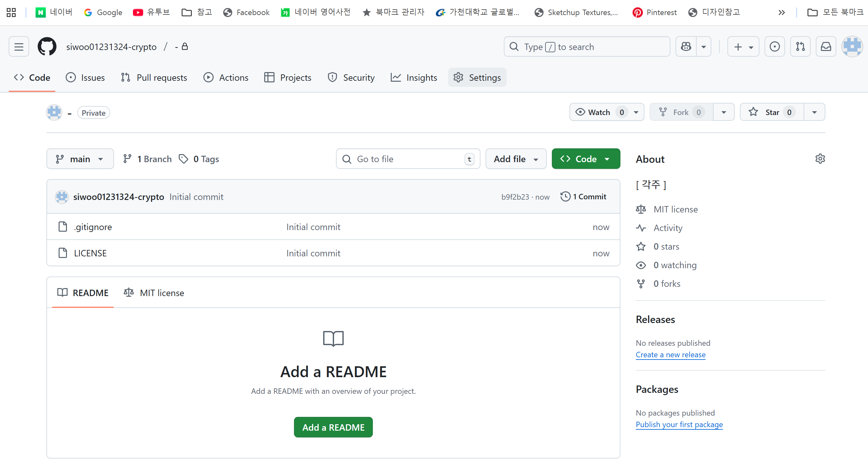Screen dimensions: 868x472
Task: Open the hamburger navigation menu
Action: [19, 46]
